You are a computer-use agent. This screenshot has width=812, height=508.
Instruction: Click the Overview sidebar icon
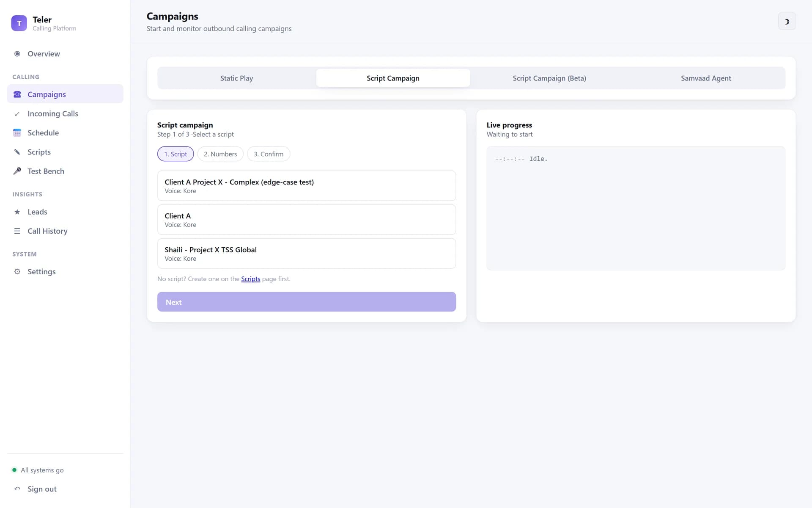click(x=17, y=54)
